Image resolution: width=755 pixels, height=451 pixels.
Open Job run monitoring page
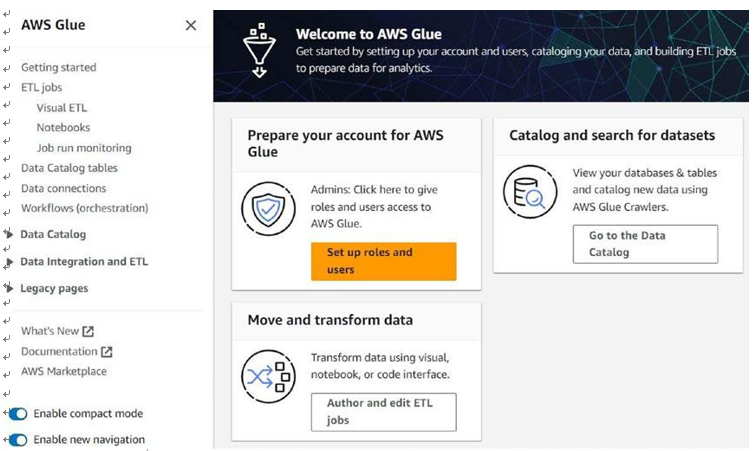(x=84, y=148)
